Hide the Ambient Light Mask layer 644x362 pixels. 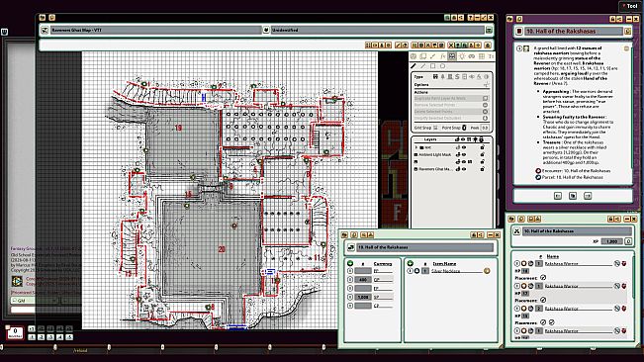pyautogui.click(x=464, y=154)
